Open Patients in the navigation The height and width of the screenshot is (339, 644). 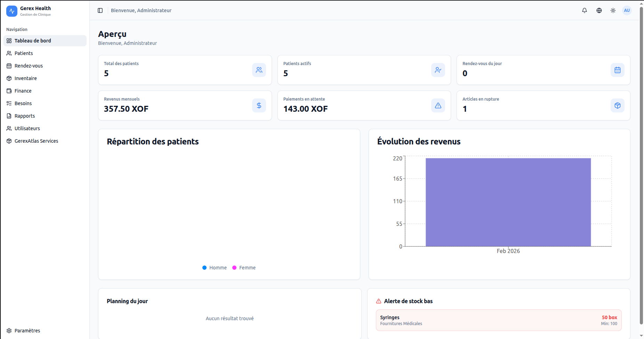tap(24, 53)
